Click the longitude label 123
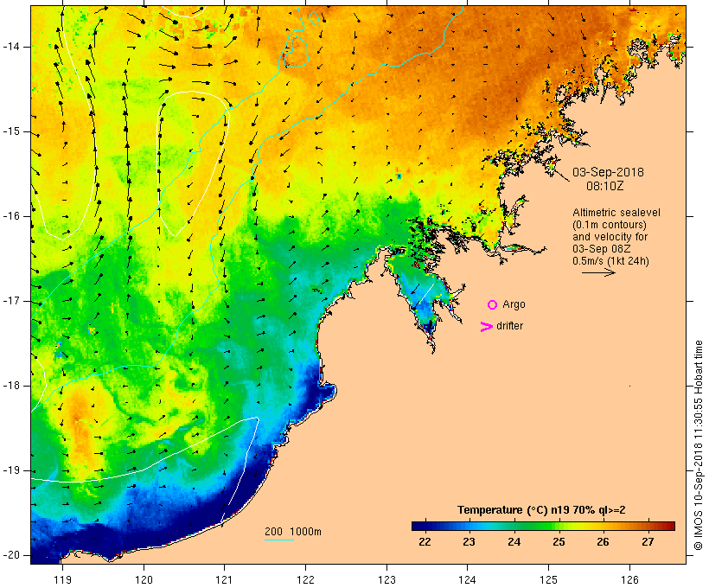The image size is (709, 588). 386,579
